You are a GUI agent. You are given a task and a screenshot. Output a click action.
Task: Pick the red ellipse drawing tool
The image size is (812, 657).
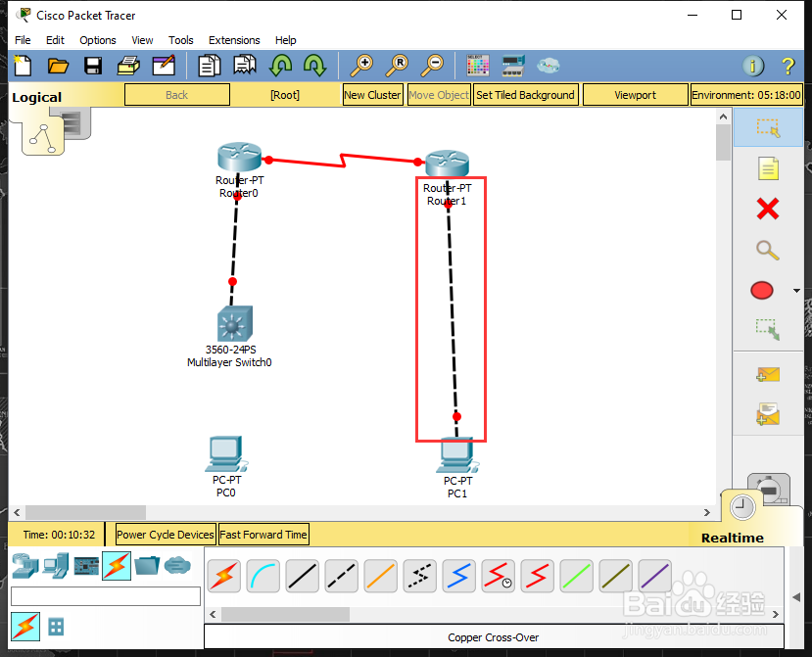(762, 291)
